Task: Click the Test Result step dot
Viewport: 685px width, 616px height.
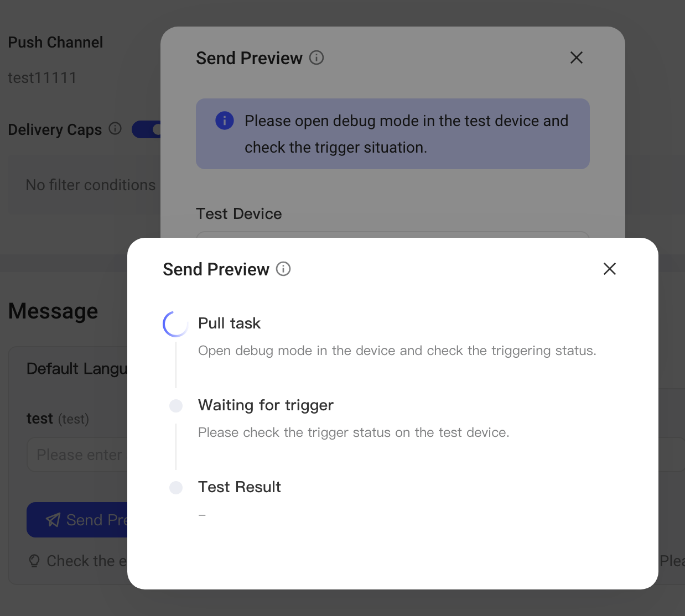Action: pyautogui.click(x=176, y=488)
